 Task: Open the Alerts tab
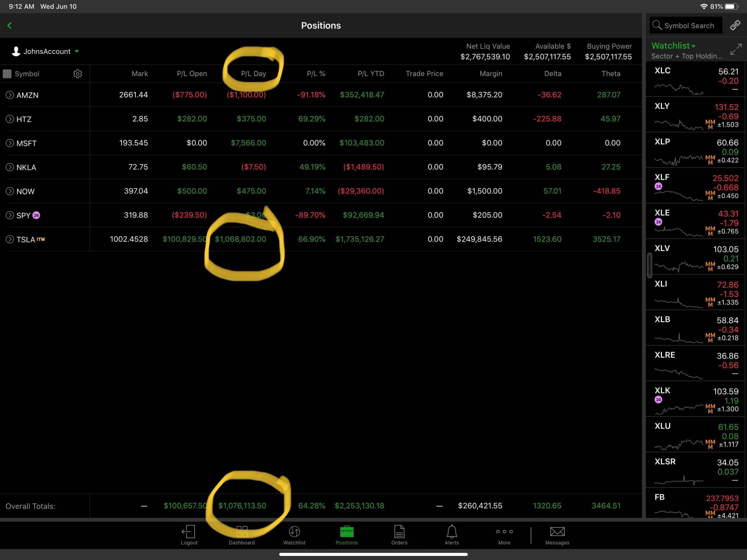[452, 535]
